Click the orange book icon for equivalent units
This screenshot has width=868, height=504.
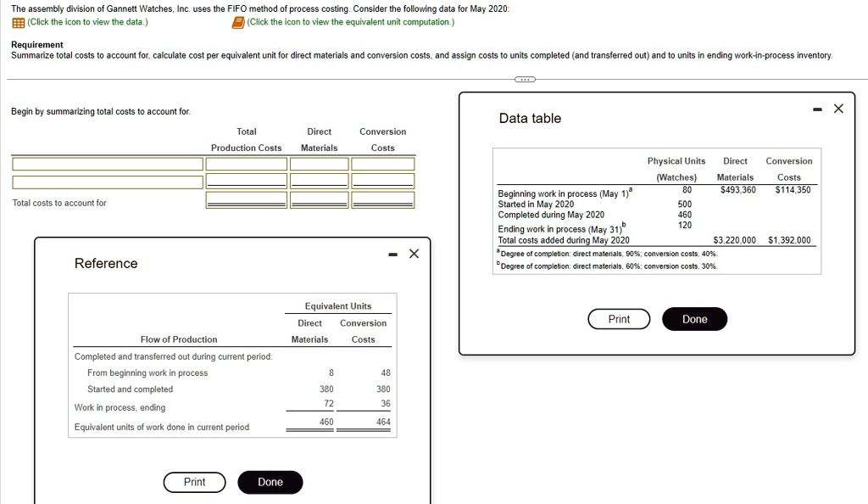click(x=237, y=23)
